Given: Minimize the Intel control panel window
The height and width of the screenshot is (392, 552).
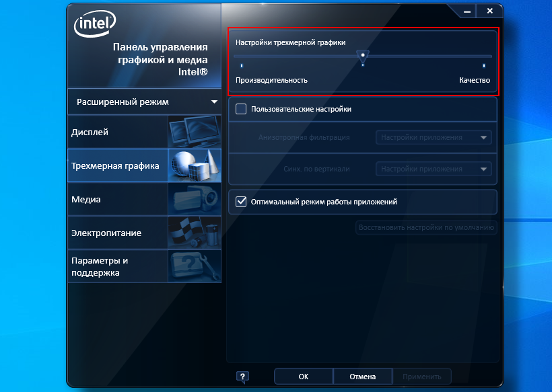Looking at the screenshot, I should point(467,11).
